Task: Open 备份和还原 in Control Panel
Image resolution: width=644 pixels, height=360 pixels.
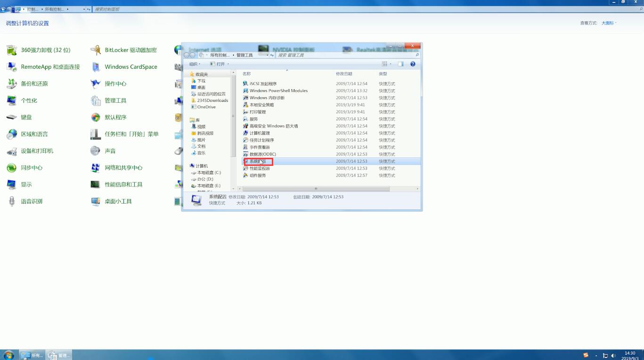Action: pos(27,84)
